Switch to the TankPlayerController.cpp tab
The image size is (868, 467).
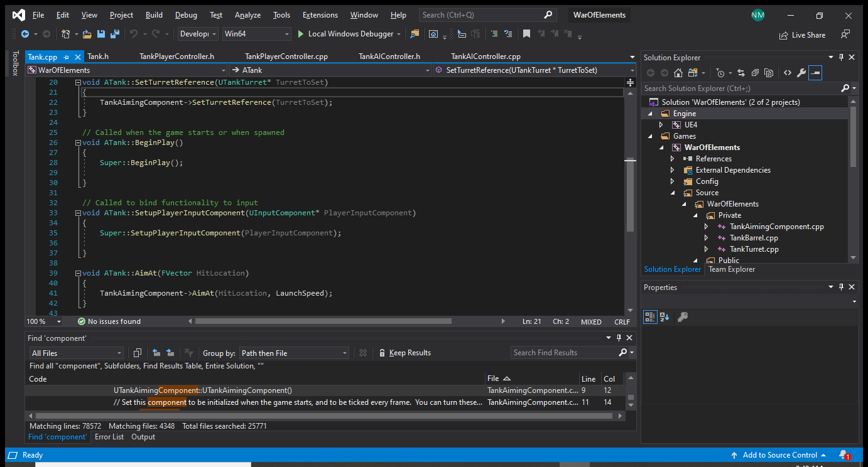pyautogui.click(x=286, y=56)
